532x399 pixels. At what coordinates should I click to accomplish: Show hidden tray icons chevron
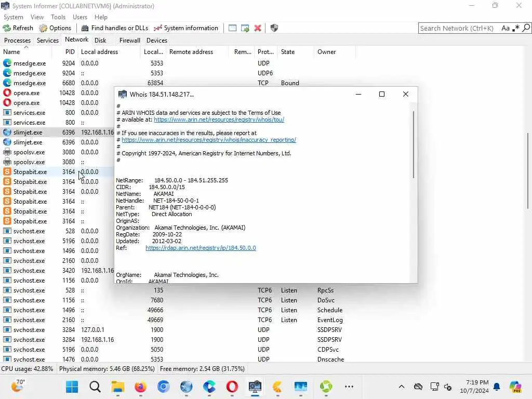[402, 387]
